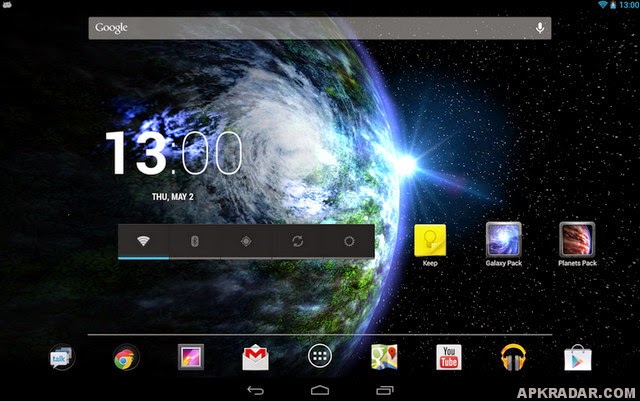Image resolution: width=640 pixels, height=401 pixels.
Task: Open the Gallery app
Action: [191, 357]
